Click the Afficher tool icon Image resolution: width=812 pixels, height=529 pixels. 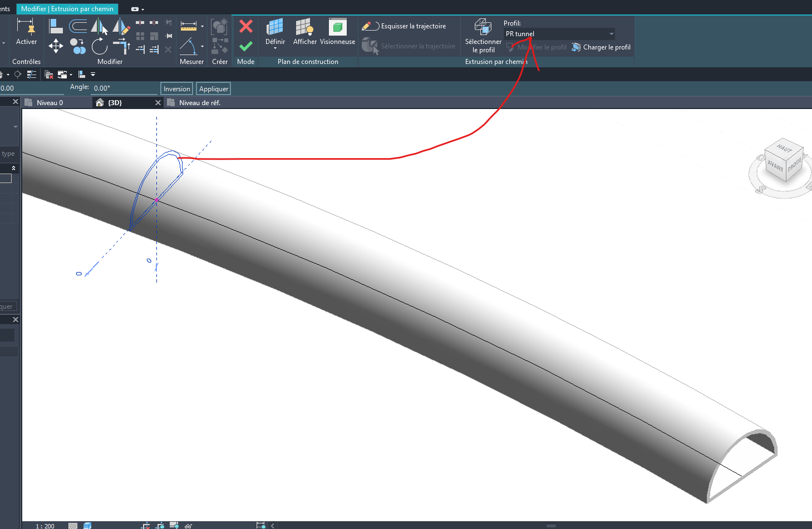tap(304, 27)
